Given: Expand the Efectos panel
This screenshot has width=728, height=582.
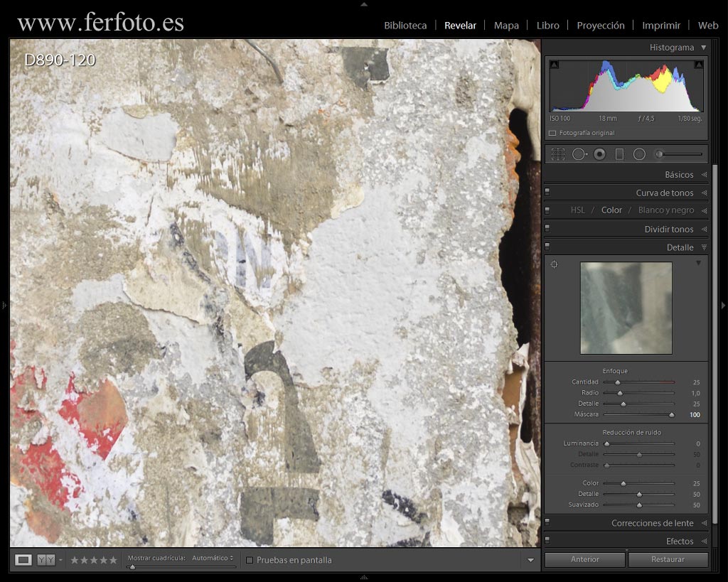Looking at the screenshot, I should pos(704,541).
